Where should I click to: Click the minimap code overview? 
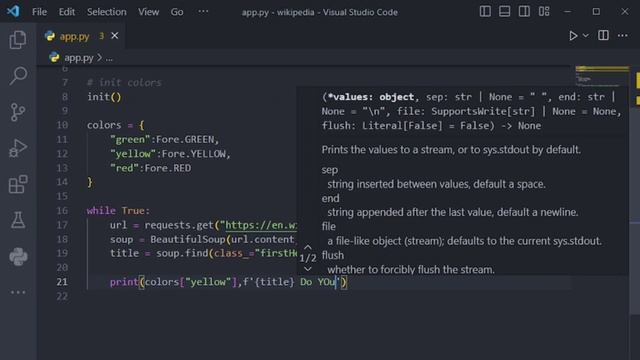(602, 76)
